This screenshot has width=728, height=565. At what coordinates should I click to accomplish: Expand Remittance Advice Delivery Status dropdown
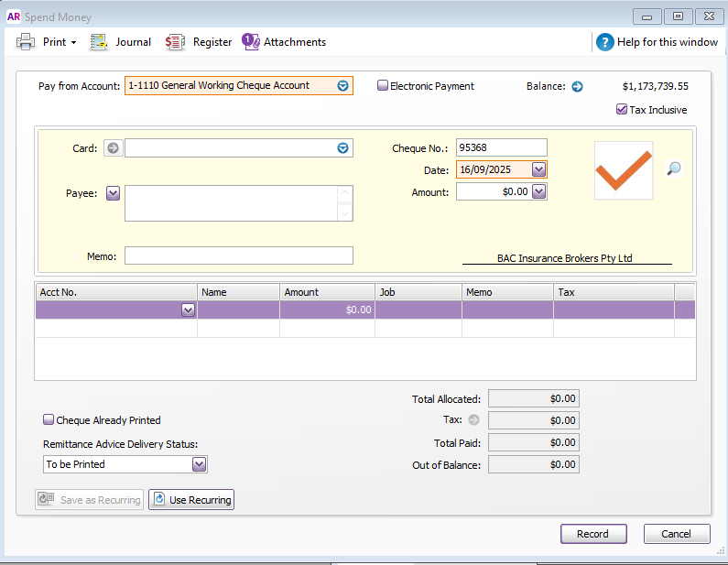click(x=199, y=464)
